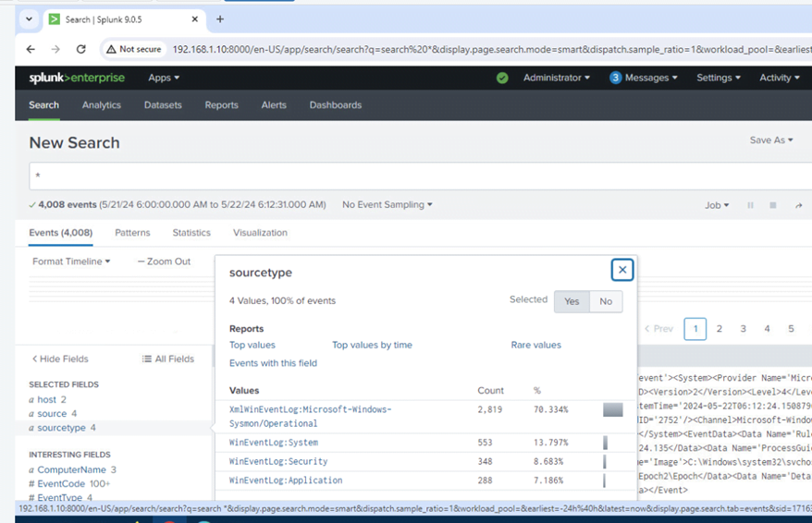The width and height of the screenshot is (812, 523).
Task: Go to the Reports tab
Action: click(x=222, y=105)
